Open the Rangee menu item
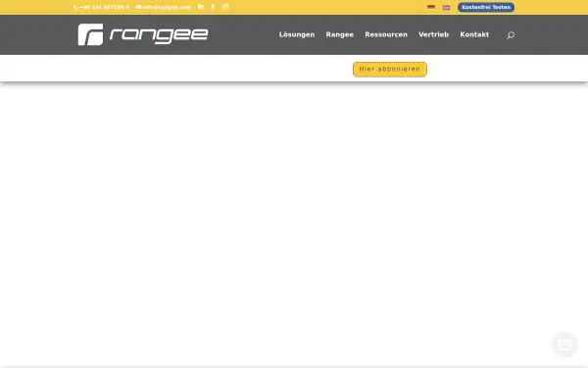Screen dimensions: 588x368 [x=340, y=34]
